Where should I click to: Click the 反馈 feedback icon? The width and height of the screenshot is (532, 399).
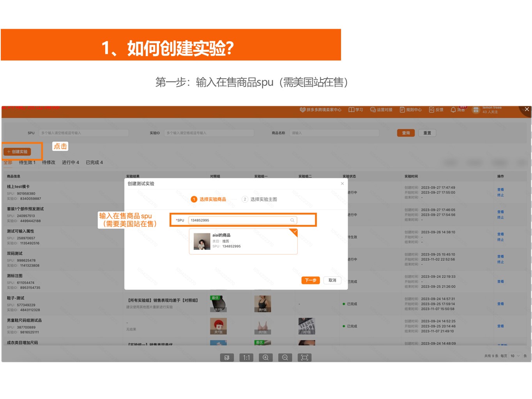coord(431,110)
